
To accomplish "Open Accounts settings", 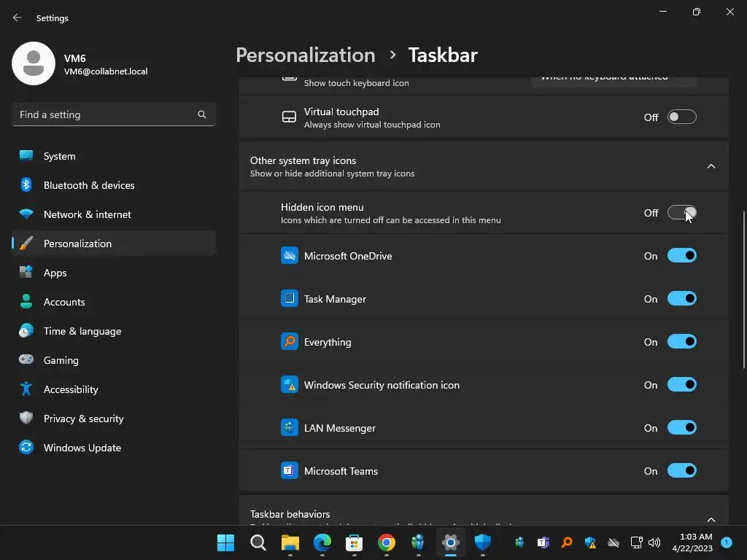I will point(114,302).
